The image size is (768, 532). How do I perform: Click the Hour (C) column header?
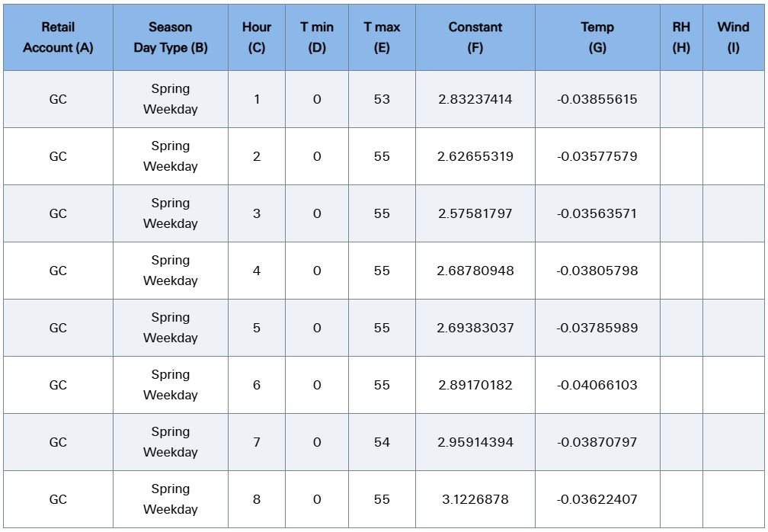(257, 37)
